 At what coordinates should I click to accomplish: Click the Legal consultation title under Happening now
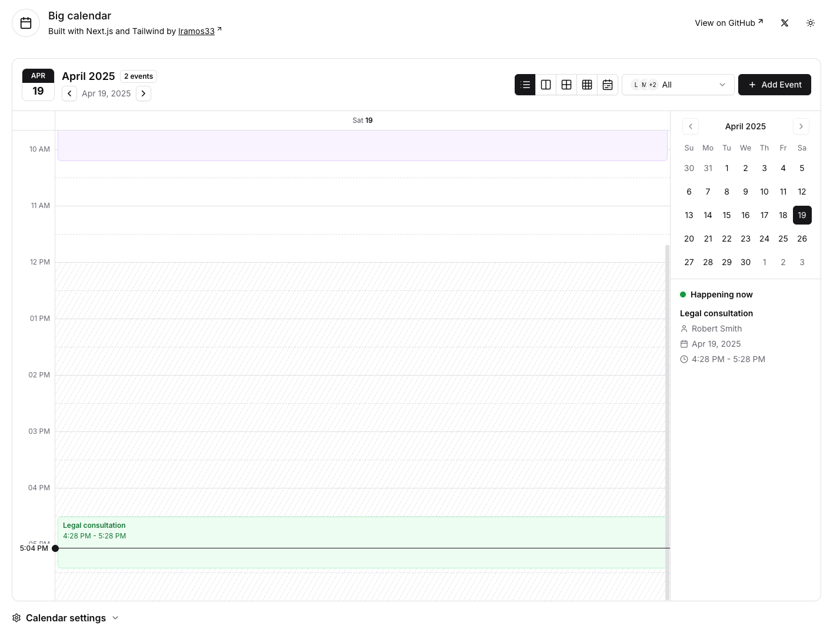click(716, 313)
